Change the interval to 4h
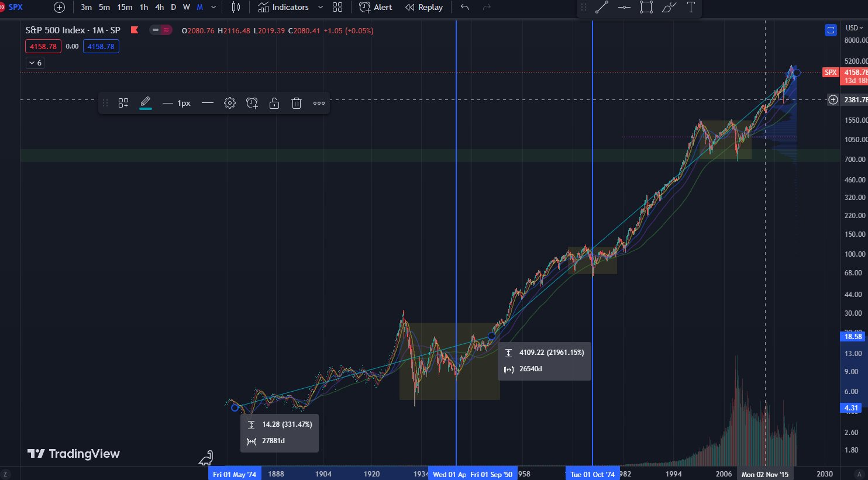Viewport: 868px width, 480px height. [159, 7]
